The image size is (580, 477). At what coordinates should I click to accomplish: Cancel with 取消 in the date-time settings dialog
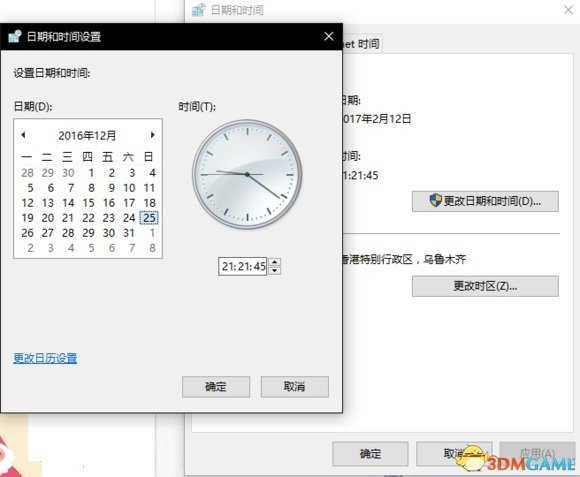[294, 387]
